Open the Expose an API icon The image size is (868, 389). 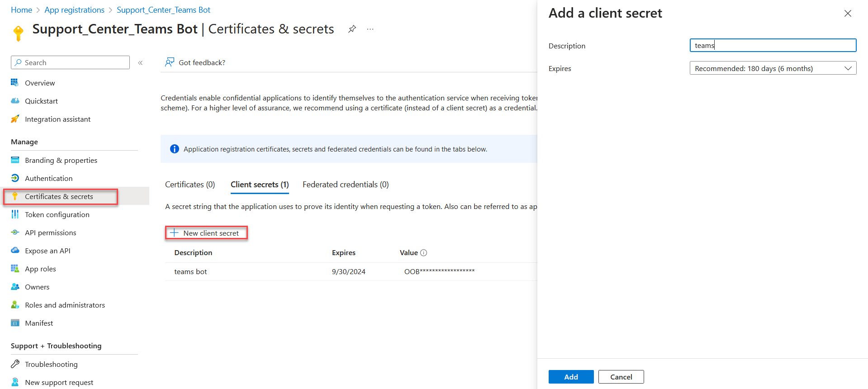[x=15, y=251]
